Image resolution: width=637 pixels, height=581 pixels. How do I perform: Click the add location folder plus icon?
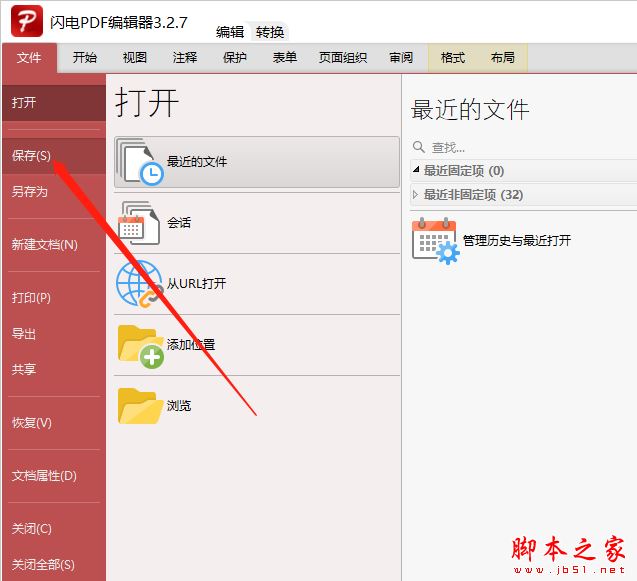click(141, 346)
